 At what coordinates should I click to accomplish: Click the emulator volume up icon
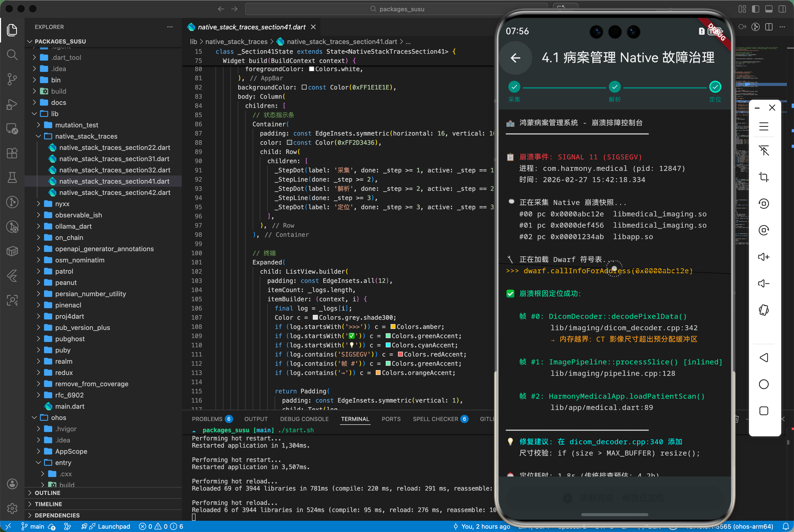pyautogui.click(x=764, y=257)
